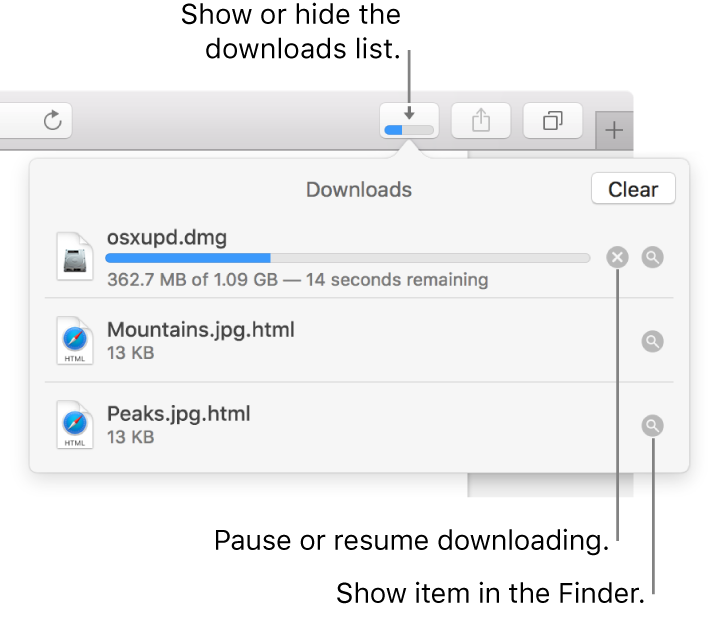Image resolution: width=710 pixels, height=617 pixels.
Task: Show osxupd.dmg in Finder
Action: coord(652,258)
